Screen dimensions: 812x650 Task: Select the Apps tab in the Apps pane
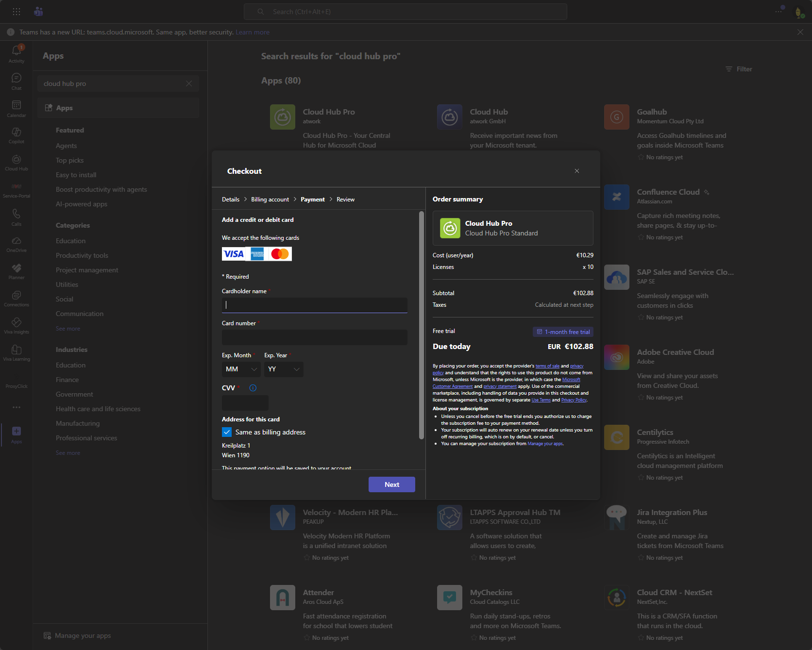coord(118,108)
